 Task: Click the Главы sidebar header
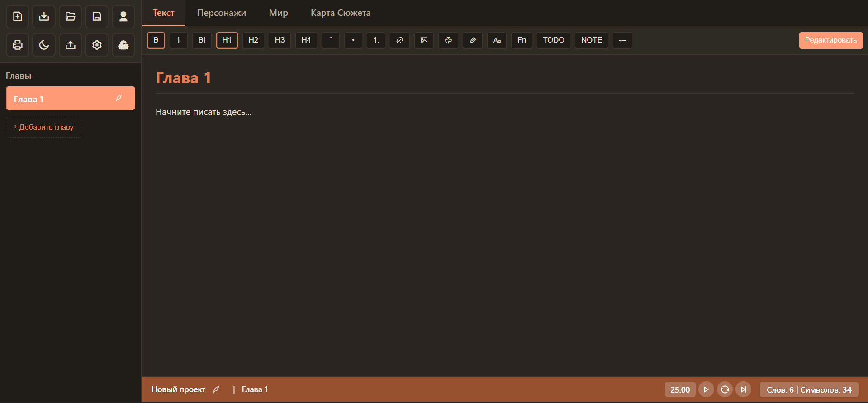[x=19, y=76]
